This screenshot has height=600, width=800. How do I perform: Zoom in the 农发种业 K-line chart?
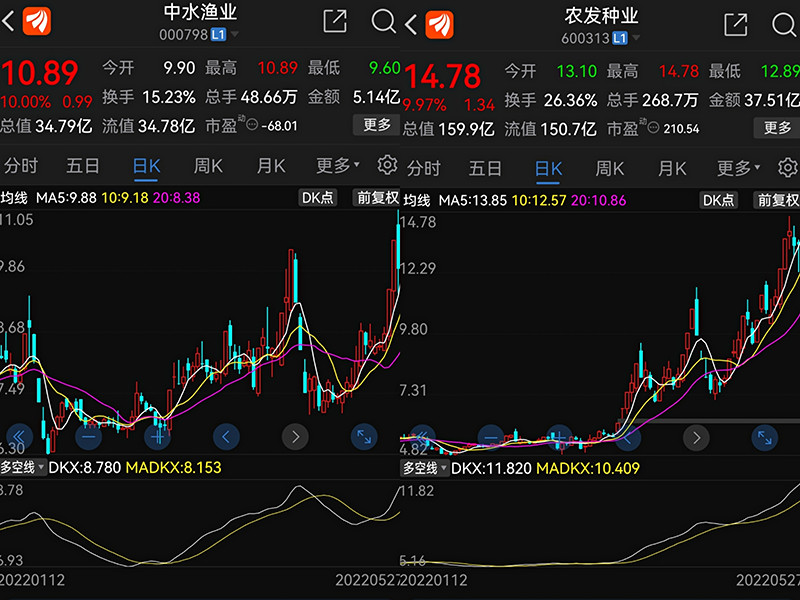(x=560, y=438)
